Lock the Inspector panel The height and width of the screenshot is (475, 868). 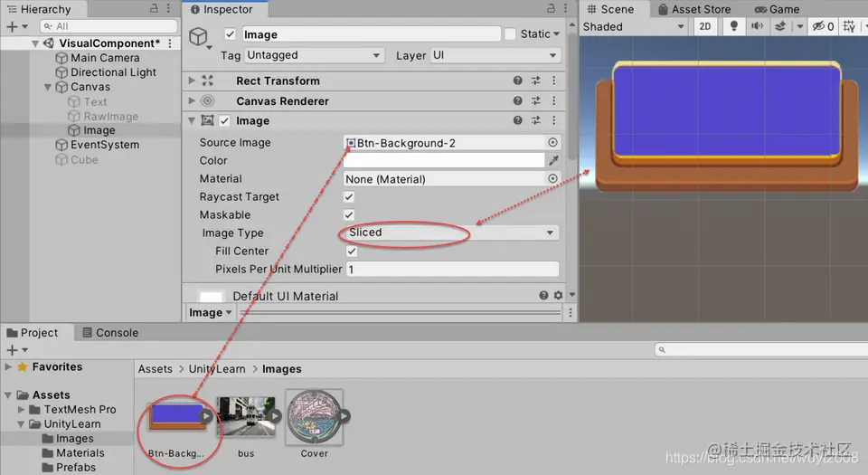pyautogui.click(x=551, y=8)
